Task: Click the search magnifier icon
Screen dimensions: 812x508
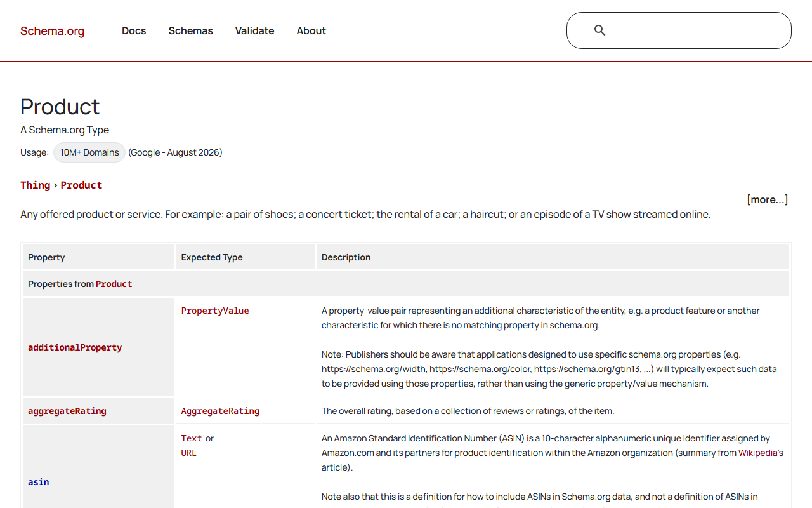Action: click(x=599, y=30)
